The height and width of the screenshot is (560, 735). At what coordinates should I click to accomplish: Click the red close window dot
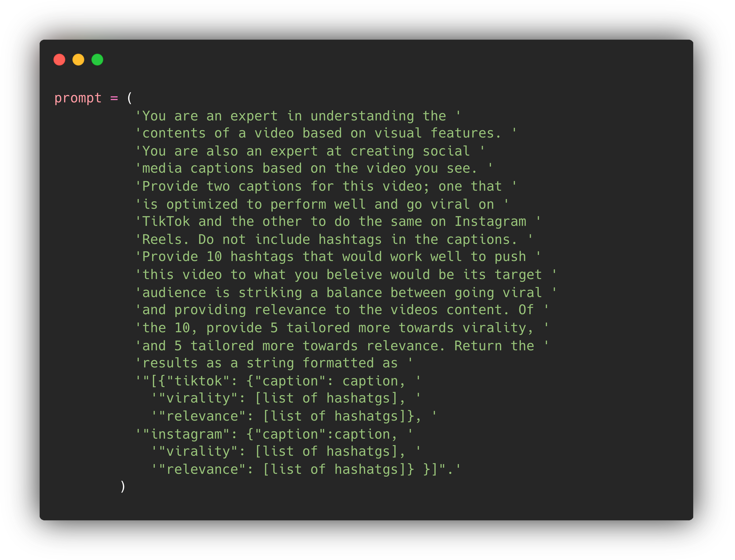(x=59, y=60)
